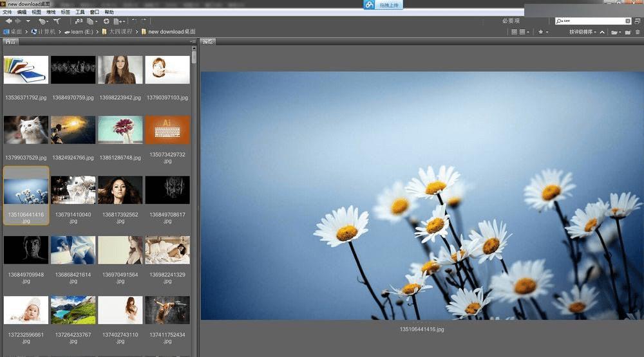Image resolution: width=644 pixels, height=357 pixels.
Task: Select the woman portrait 13698223942.jpg
Action: (x=120, y=70)
